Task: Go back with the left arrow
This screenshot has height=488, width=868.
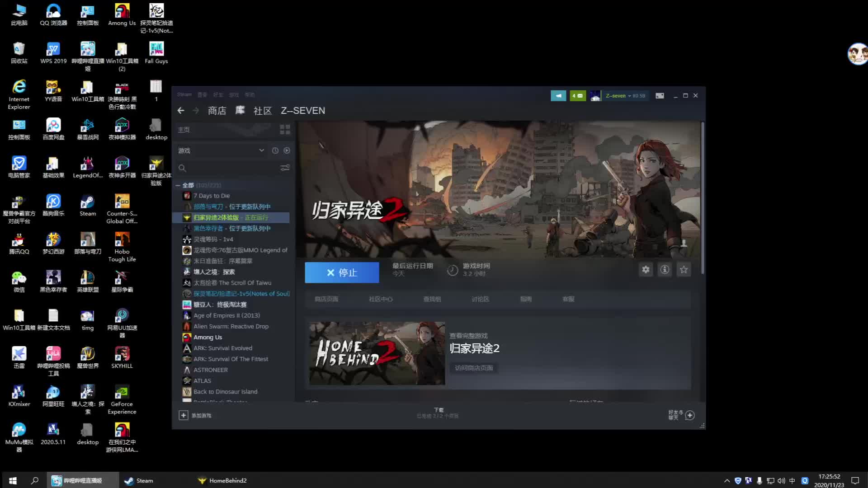Action: (x=181, y=110)
